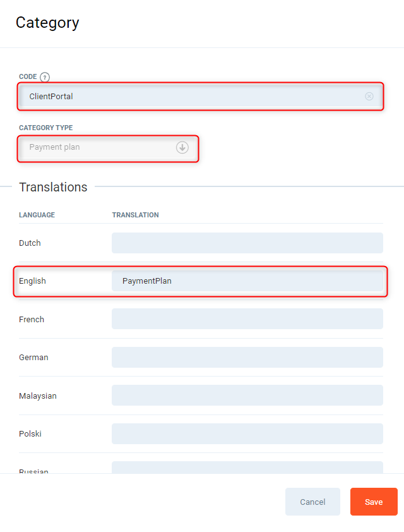
Task: Focus the French translation input
Action: click(247, 319)
